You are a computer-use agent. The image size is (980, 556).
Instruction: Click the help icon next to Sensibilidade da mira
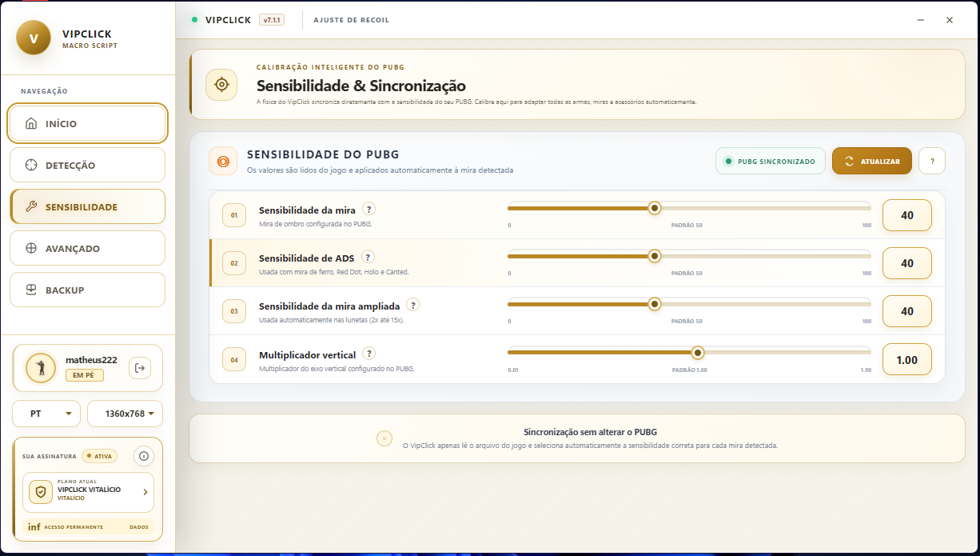click(x=368, y=209)
